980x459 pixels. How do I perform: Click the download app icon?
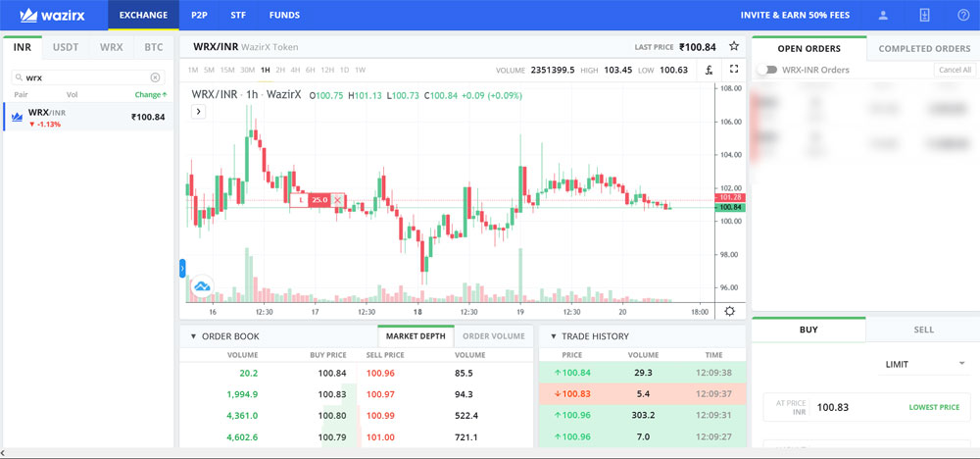[925, 15]
